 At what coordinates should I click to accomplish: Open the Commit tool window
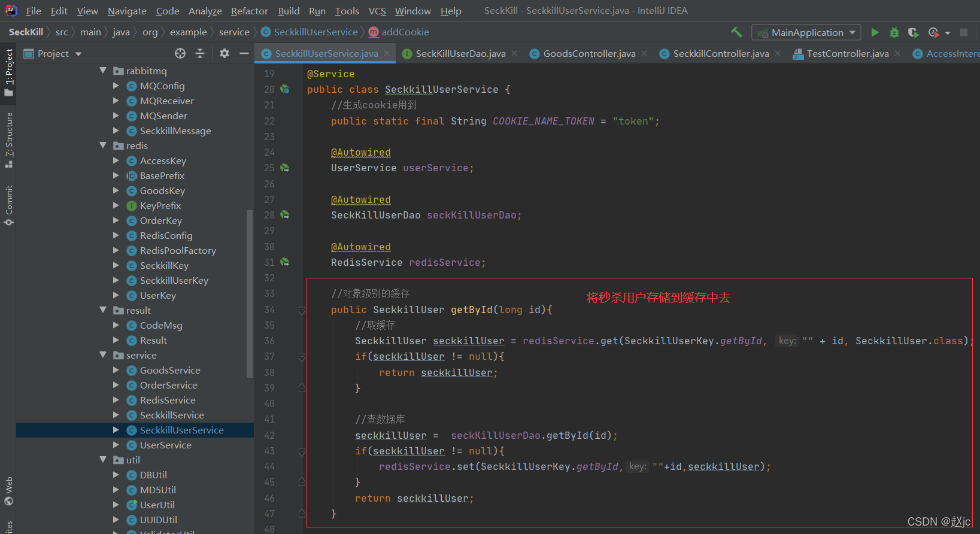tap(8, 205)
